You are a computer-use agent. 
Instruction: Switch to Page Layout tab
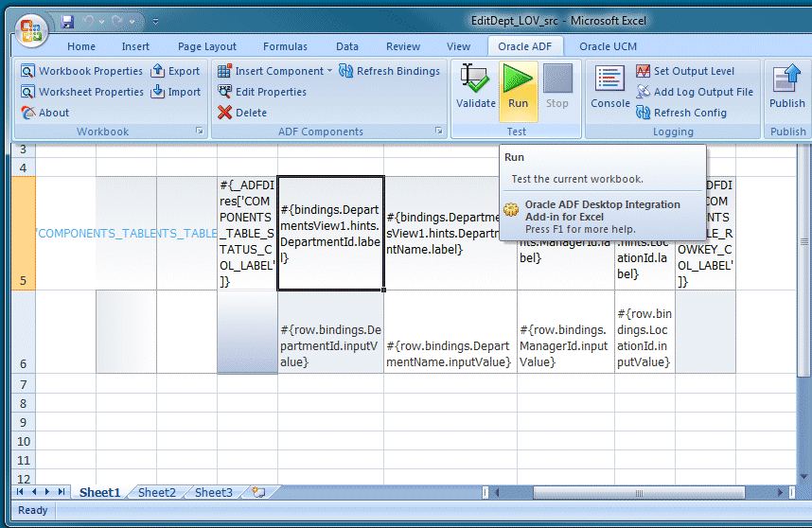click(207, 46)
